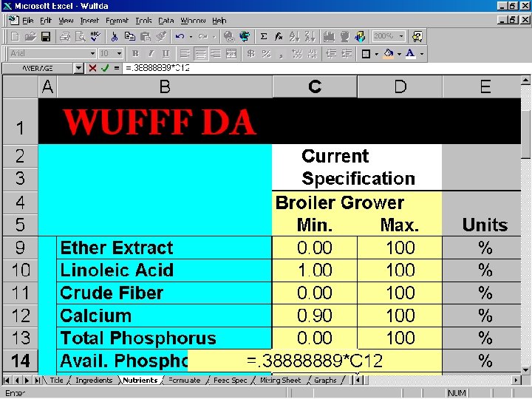Save the workbook with floppy icon
Image resolution: width=532 pixels, height=399 pixels.
pos(46,36)
